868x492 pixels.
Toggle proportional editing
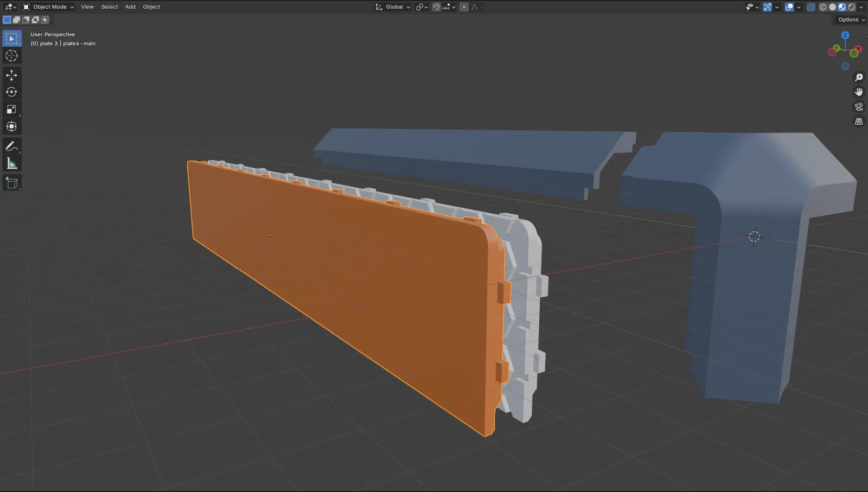464,7
